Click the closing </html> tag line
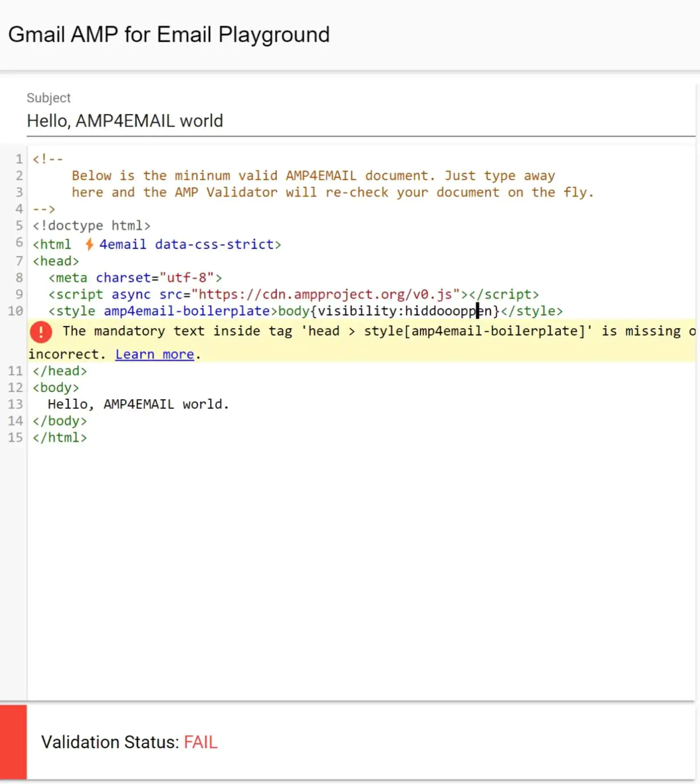 [60, 437]
